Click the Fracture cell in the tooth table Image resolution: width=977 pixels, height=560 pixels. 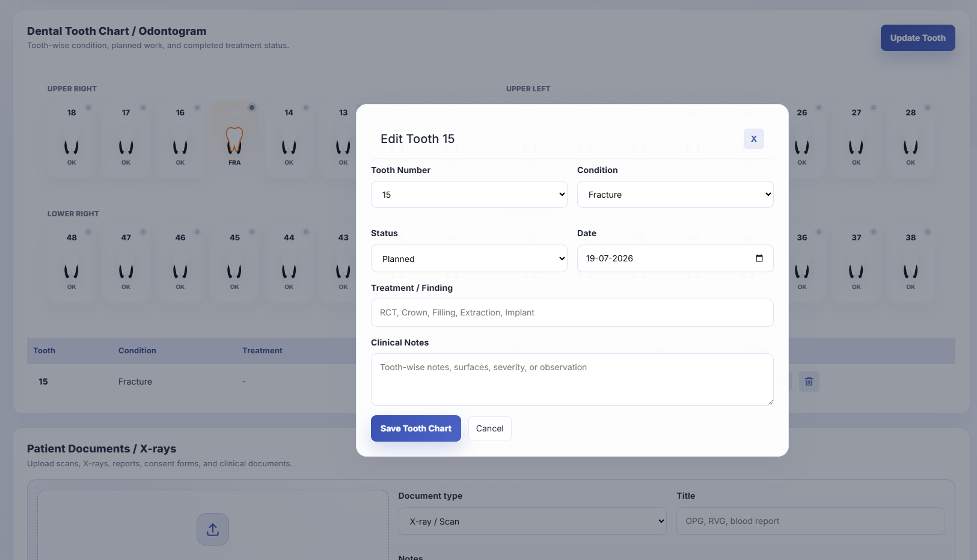tap(135, 382)
